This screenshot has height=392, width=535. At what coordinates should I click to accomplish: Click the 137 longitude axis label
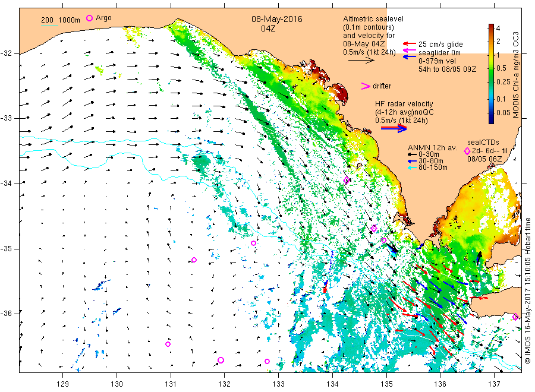coord(494,384)
